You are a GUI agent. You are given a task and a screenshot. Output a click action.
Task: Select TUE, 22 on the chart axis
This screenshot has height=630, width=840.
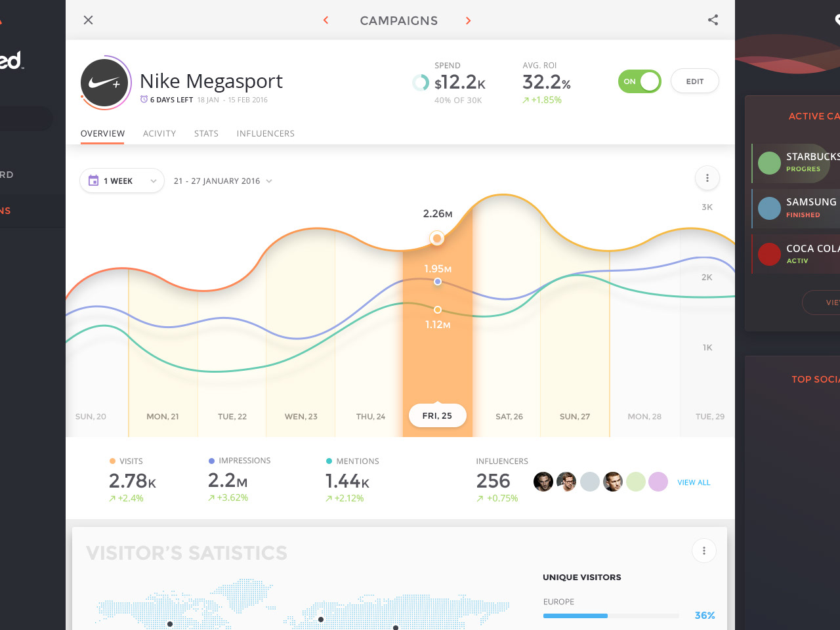[x=232, y=417]
